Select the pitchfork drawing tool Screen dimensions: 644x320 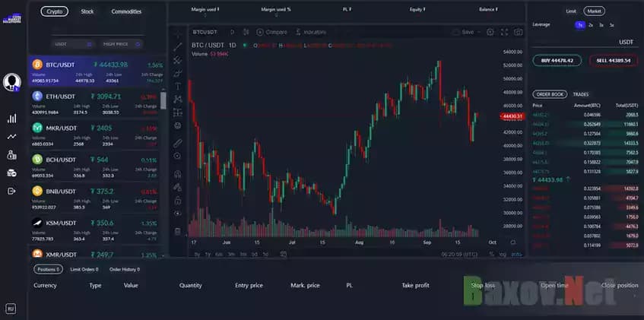pyautogui.click(x=178, y=60)
